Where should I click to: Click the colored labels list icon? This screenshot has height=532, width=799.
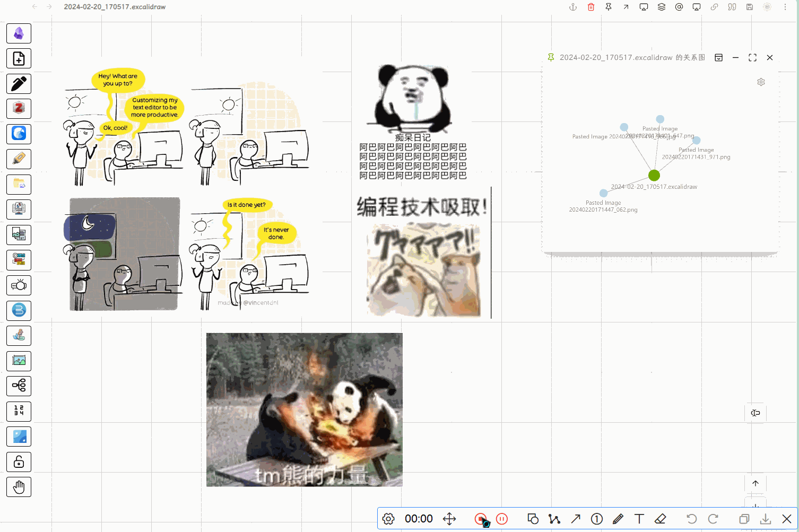pyautogui.click(x=19, y=260)
